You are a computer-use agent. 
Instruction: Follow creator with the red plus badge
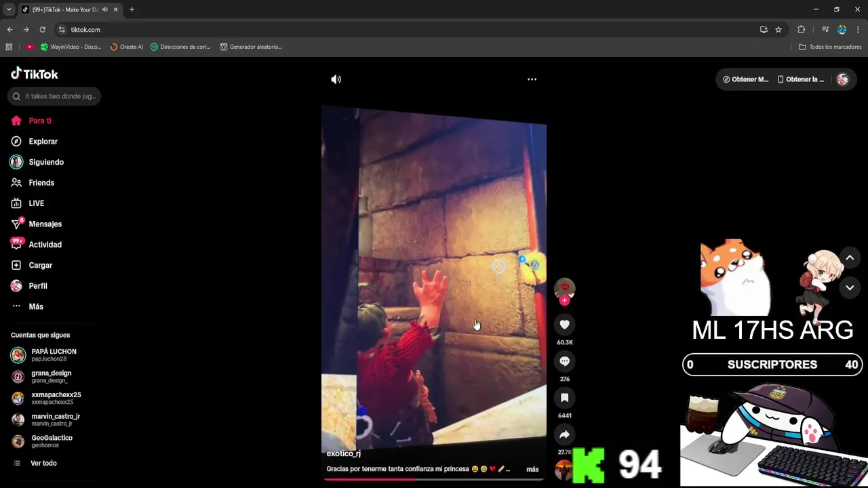564,300
